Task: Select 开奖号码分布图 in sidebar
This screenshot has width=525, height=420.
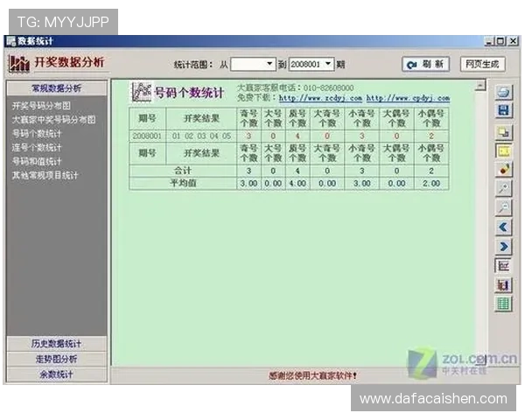Action: tap(41, 106)
